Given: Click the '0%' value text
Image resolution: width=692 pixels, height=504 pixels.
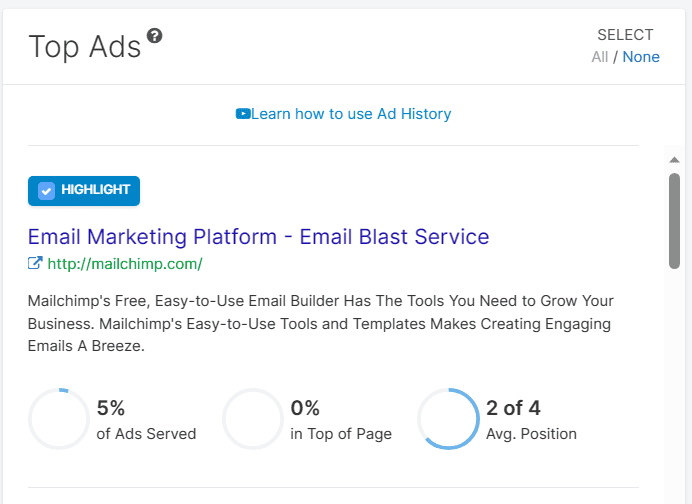Looking at the screenshot, I should [305, 408].
